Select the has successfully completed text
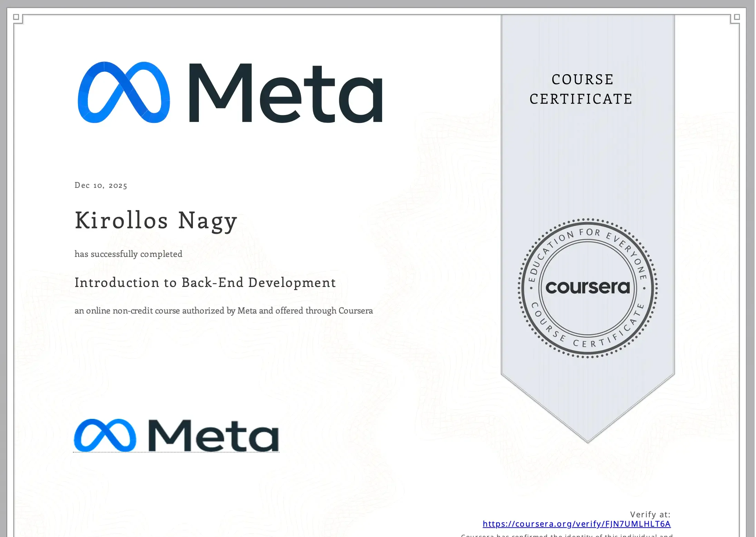Viewport: 756px width, 537px height. click(x=128, y=254)
